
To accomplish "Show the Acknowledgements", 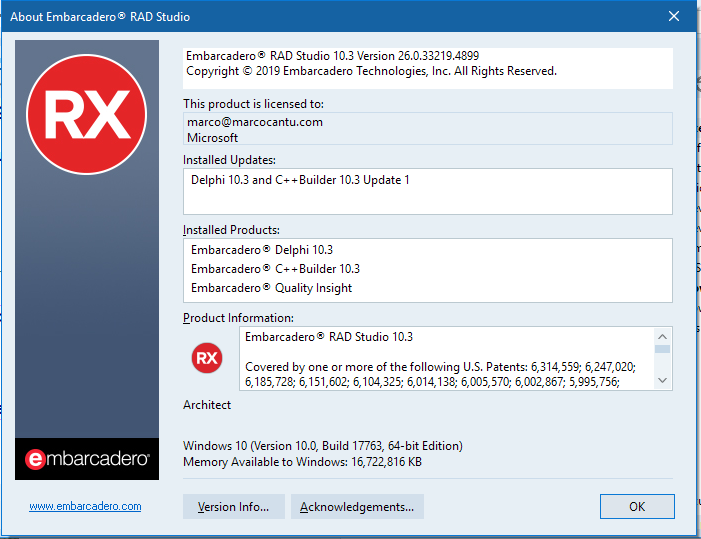I will coord(357,507).
